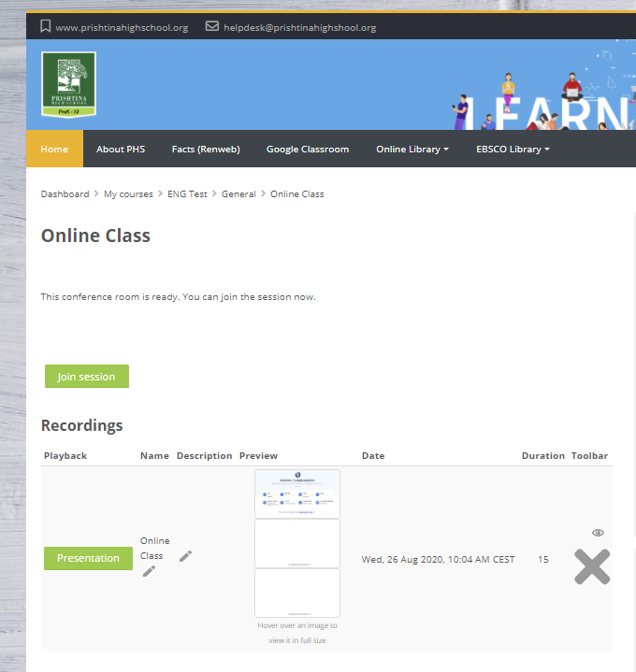Image resolution: width=636 pixels, height=672 pixels.
Task: Click the Recordings heading
Action: (x=82, y=425)
